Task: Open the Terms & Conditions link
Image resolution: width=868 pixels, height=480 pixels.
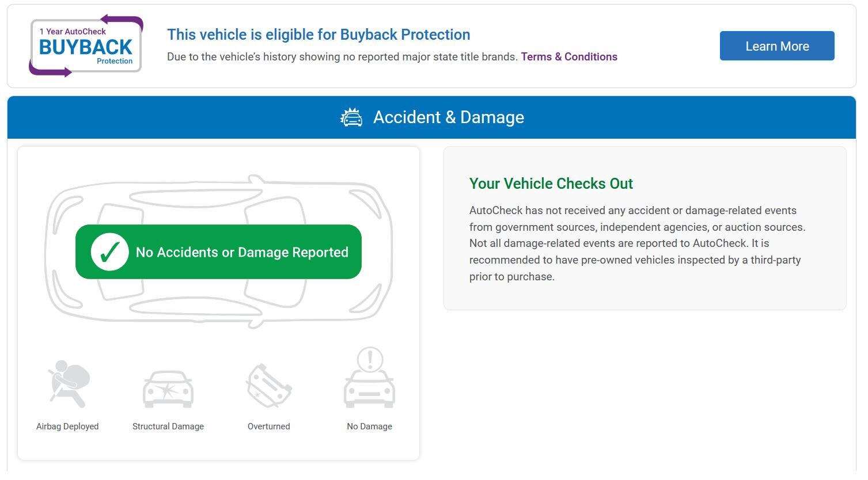Action: pyautogui.click(x=569, y=57)
